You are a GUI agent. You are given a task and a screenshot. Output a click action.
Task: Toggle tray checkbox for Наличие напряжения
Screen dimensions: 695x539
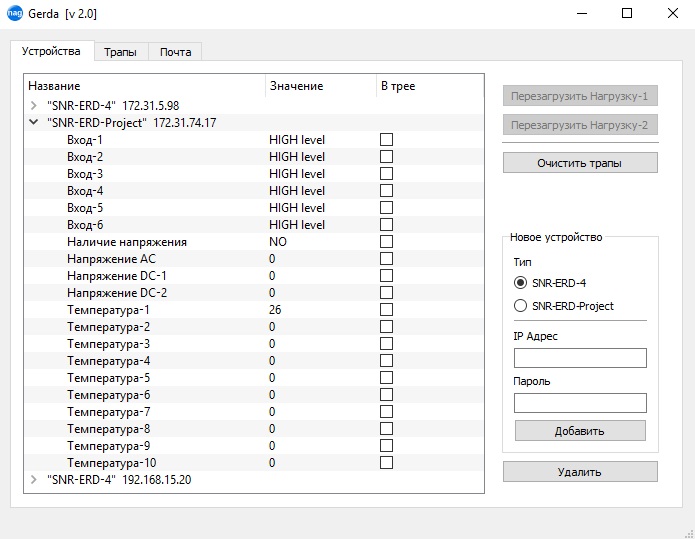pos(386,242)
